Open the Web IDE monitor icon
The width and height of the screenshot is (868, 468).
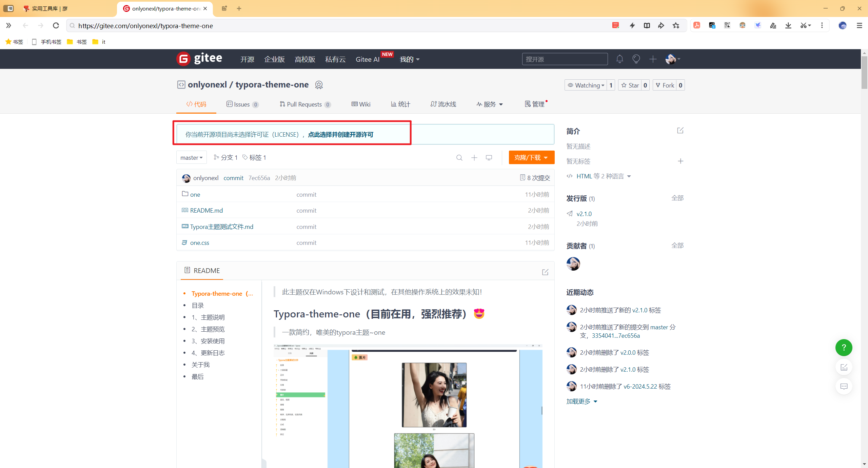(489, 158)
